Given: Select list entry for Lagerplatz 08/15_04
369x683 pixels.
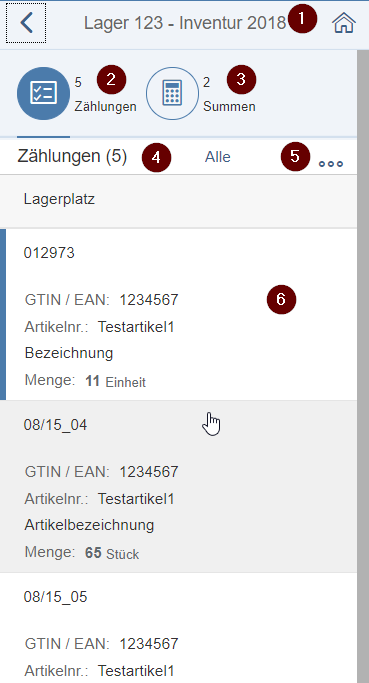Looking at the screenshot, I should tap(178, 486).
